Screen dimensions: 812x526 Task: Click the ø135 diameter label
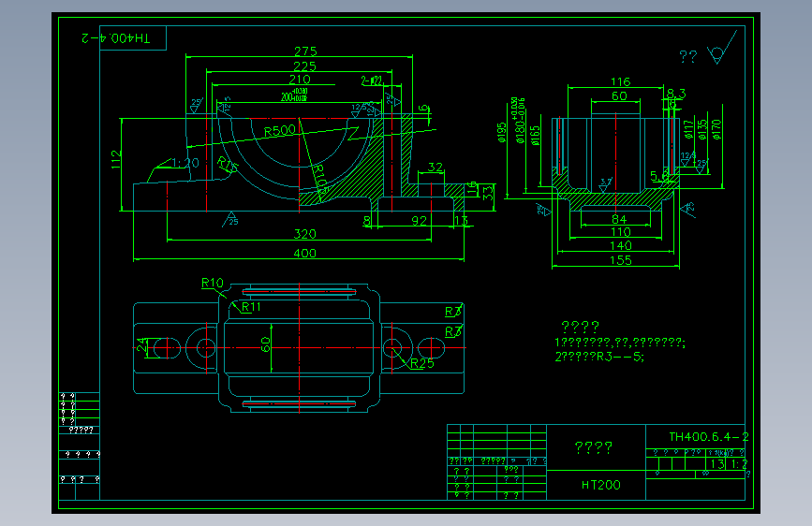coord(702,129)
